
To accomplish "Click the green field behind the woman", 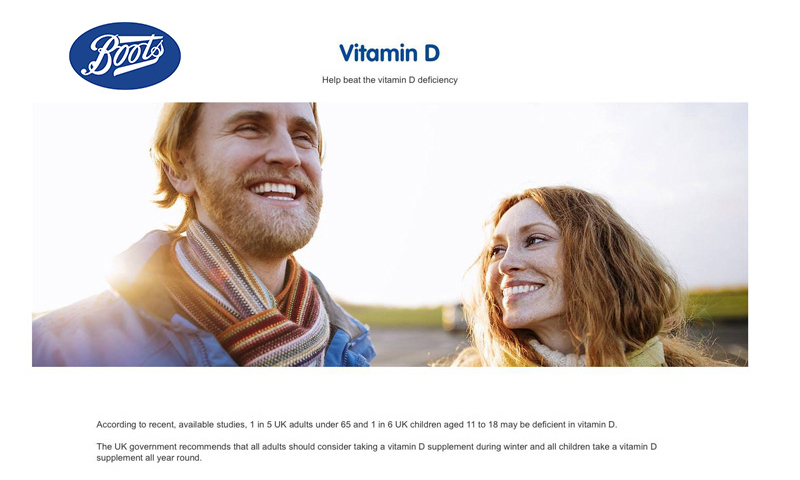I will click(717, 305).
